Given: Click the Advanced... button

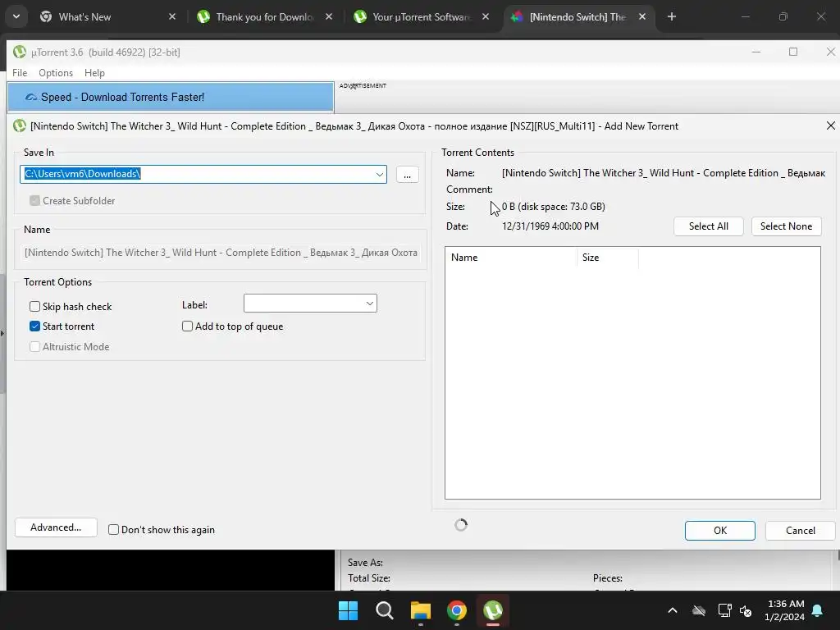Looking at the screenshot, I should coord(56,527).
